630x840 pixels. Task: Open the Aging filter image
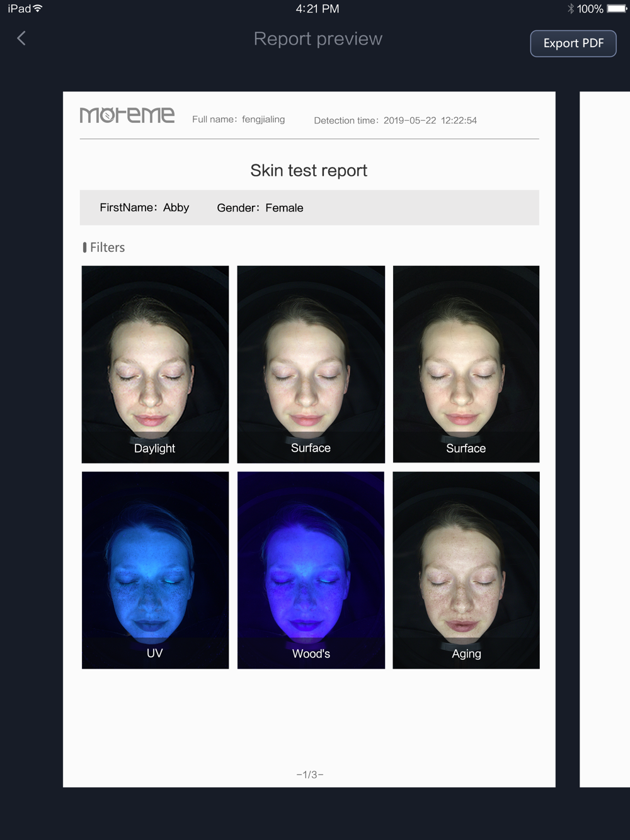click(x=466, y=570)
